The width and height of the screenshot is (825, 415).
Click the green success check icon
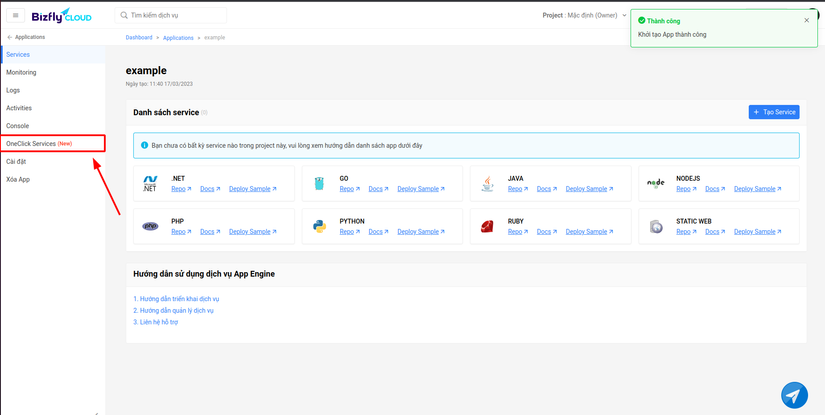[641, 21]
